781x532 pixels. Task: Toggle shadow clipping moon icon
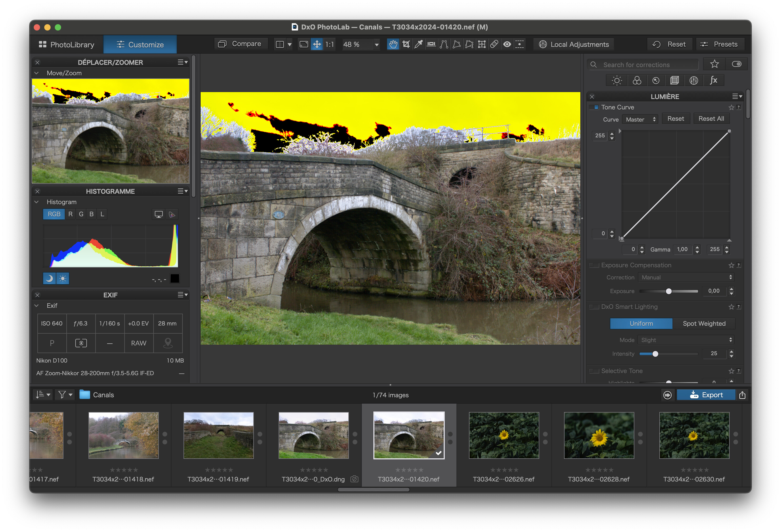click(x=50, y=278)
